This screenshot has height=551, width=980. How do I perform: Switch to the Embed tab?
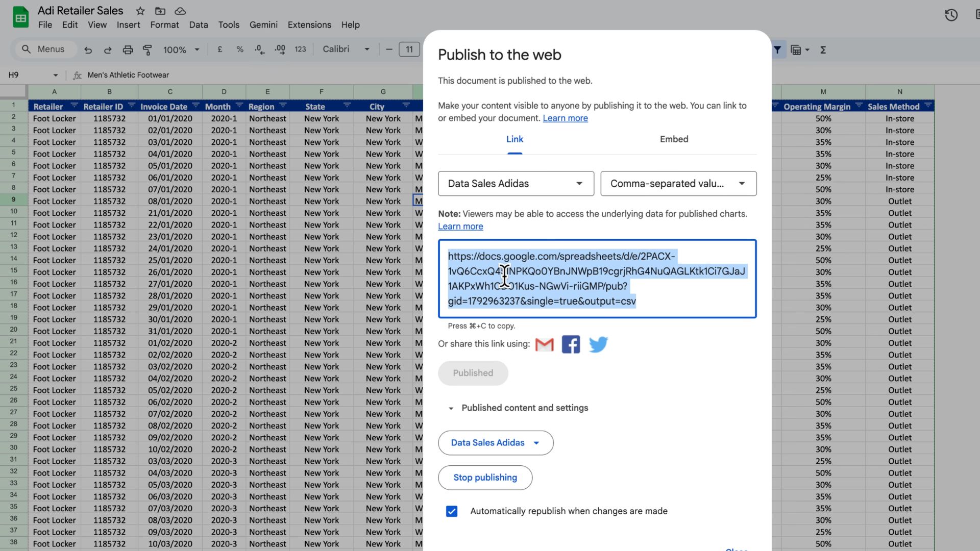(674, 139)
